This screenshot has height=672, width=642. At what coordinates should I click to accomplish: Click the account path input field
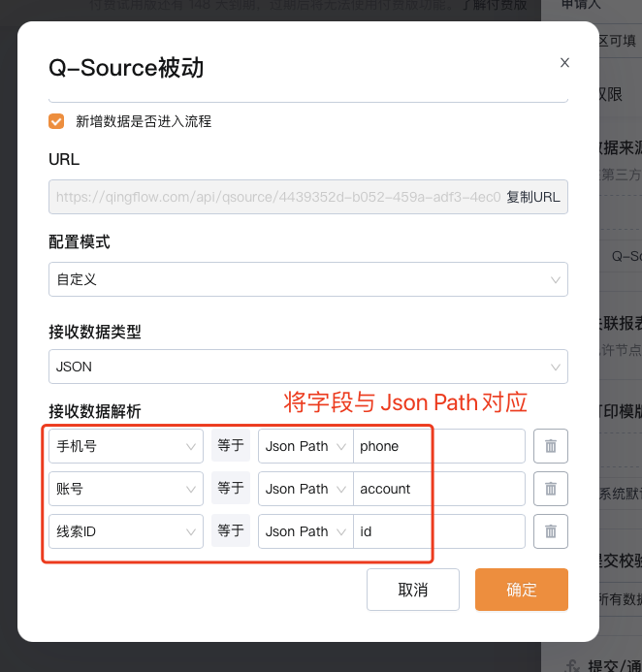(x=439, y=489)
